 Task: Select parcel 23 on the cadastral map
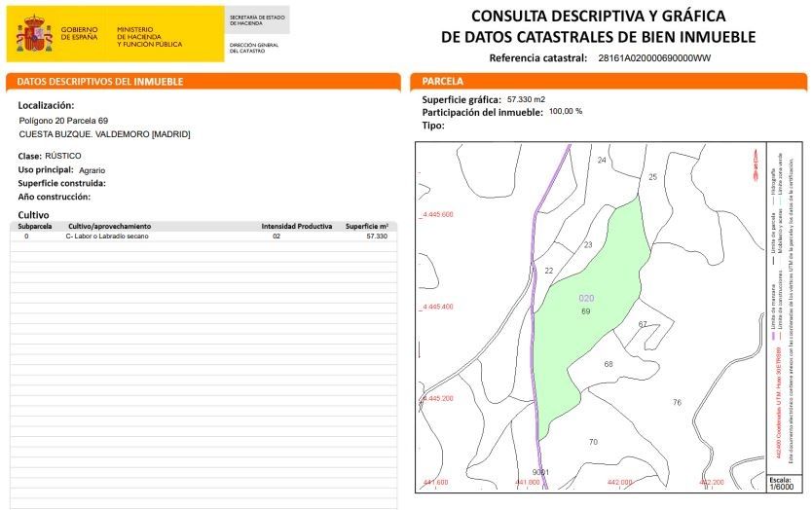pos(588,245)
